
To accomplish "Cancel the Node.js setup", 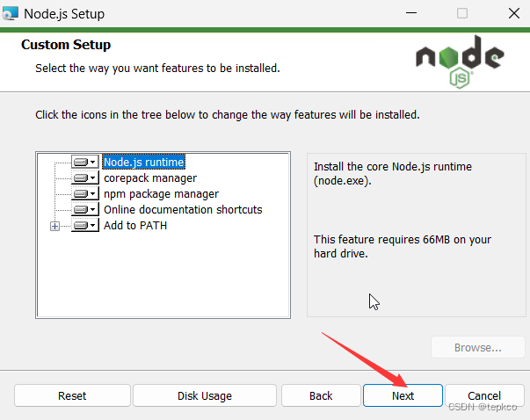I will 484,395.
